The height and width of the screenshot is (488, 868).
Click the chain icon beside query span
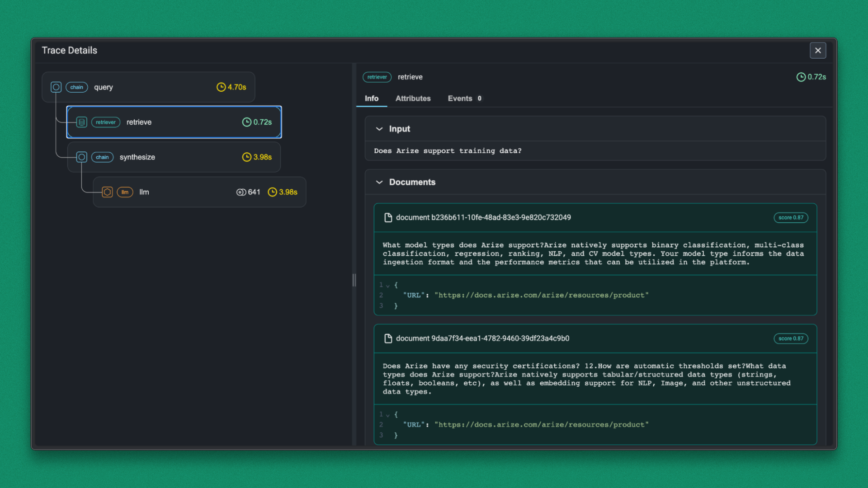coord(56,87)
